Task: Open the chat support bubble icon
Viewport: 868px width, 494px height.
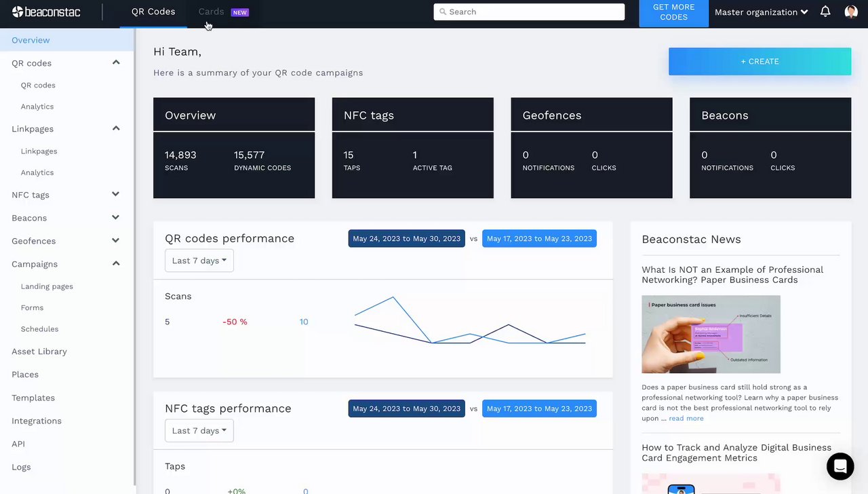Action: 840,466
